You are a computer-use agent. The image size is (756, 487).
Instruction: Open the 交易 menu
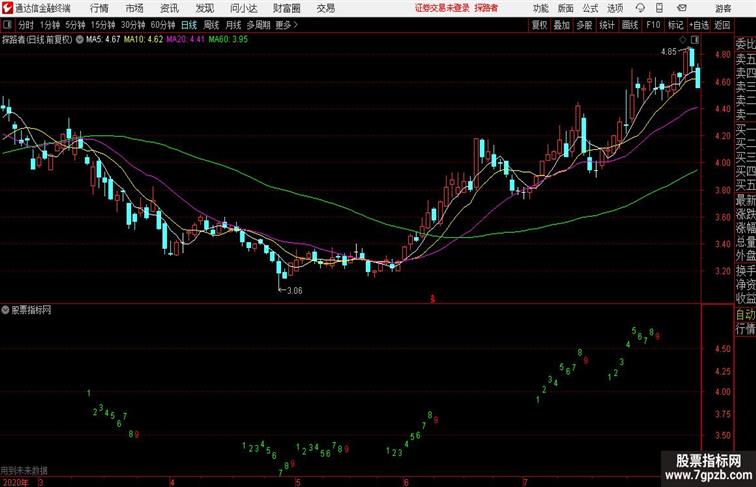[326, 8]
